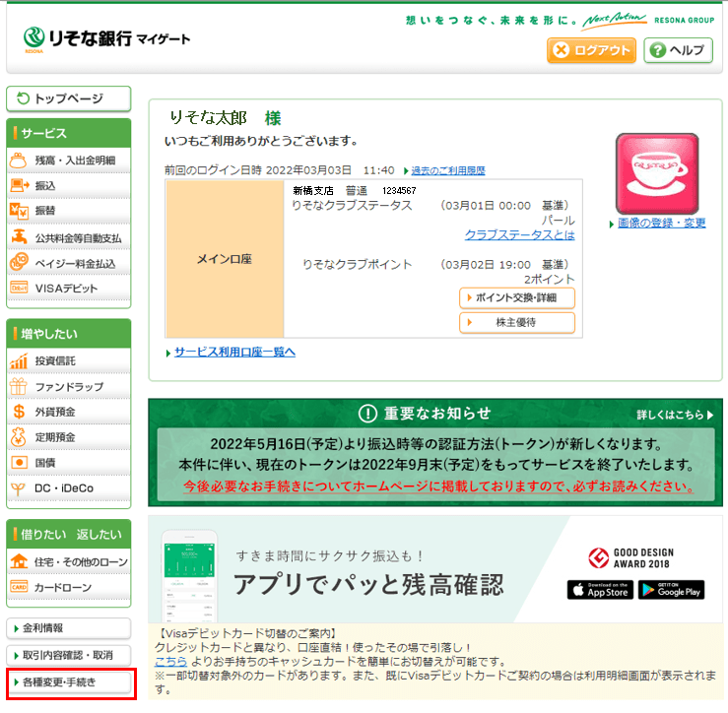Click the 投資信託 bar chart icon
Viewport: 728px width, 713px height.
click(19, 360)
